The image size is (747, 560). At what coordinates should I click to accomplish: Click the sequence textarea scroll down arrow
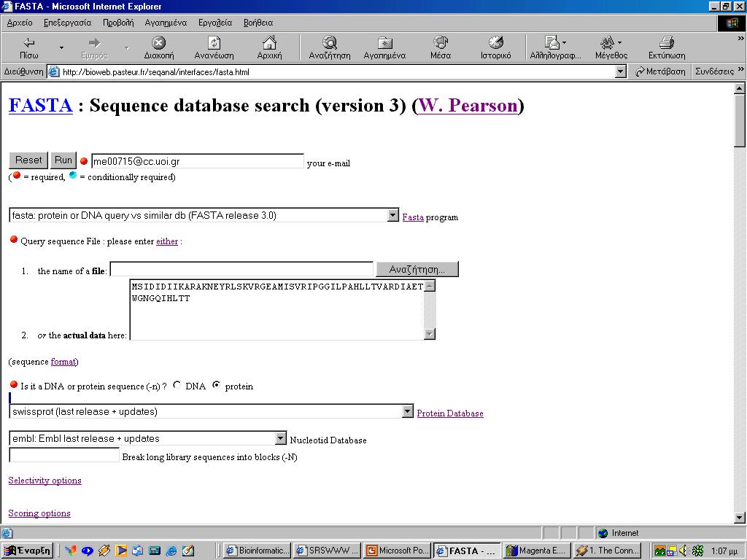pyautogui.click(x=430, y=334)
